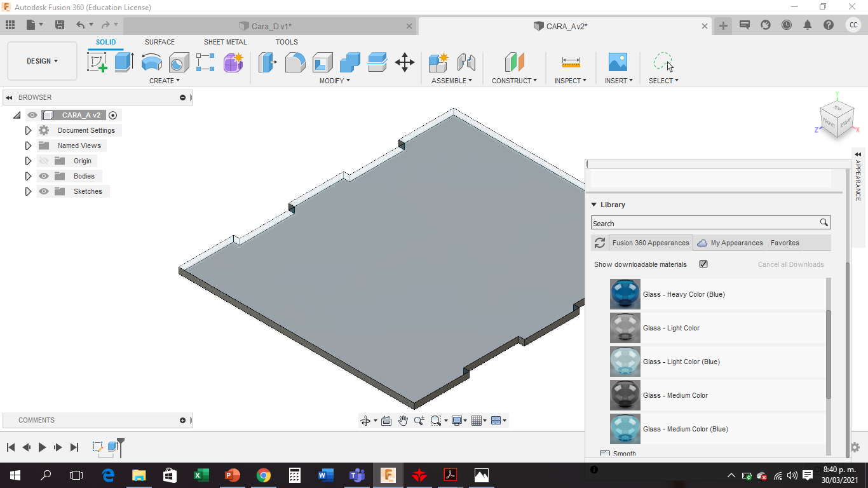868x488 pixels.
Task: Click the ViewCube navigation cube
Action: [x=837, y=119]
